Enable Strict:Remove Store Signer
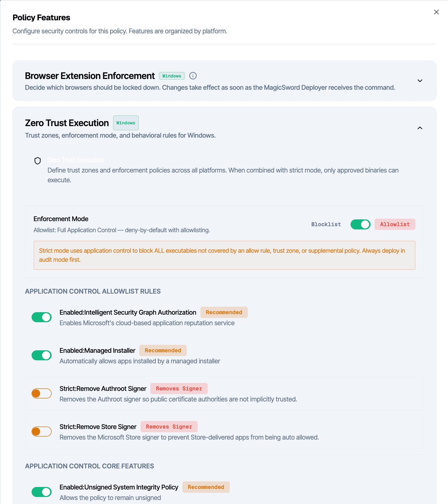 point(42,431)
